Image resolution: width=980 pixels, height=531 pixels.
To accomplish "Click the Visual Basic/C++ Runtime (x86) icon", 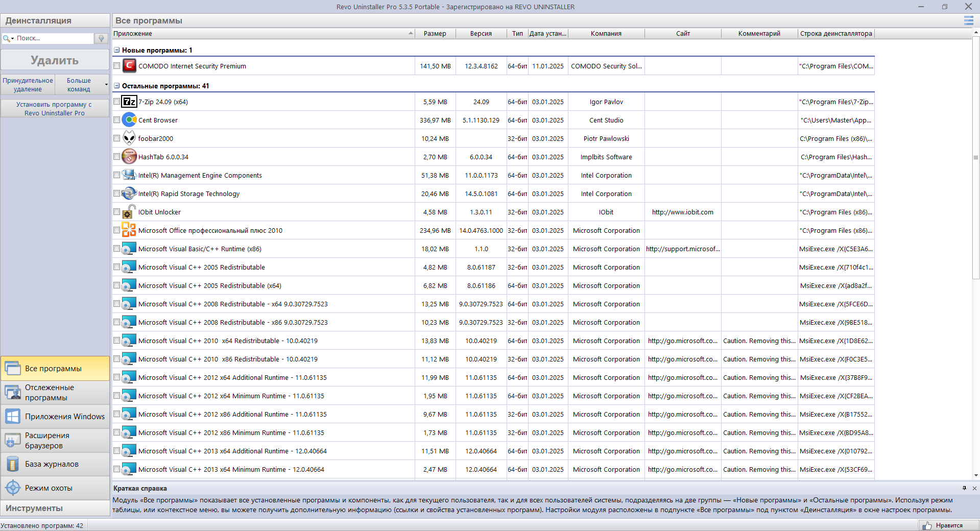I will [x=129, y=249].
